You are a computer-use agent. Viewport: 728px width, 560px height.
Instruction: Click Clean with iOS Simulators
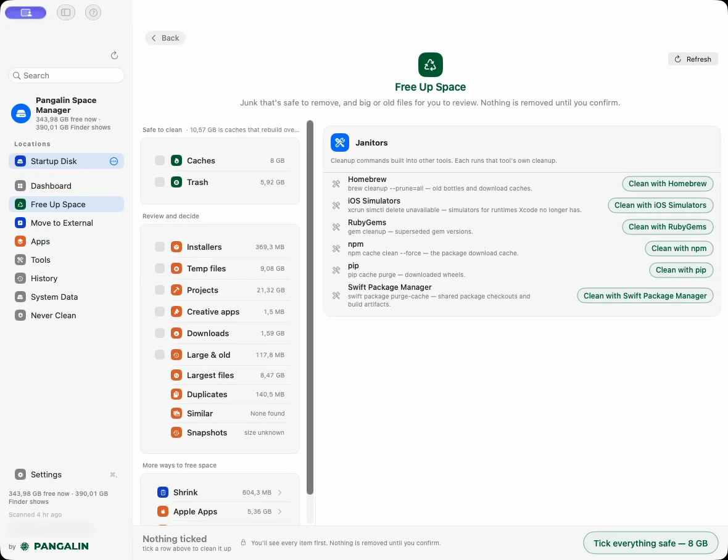click(660, 205)
